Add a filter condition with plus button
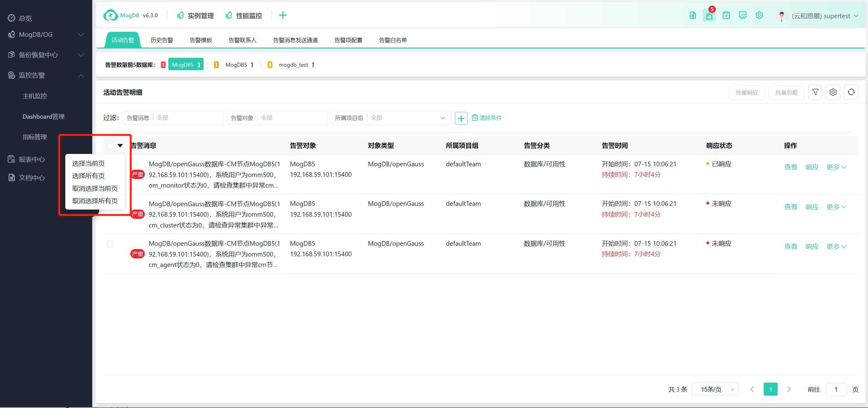The height and width of the screenshot is (408, 868). tap(461, 118)
